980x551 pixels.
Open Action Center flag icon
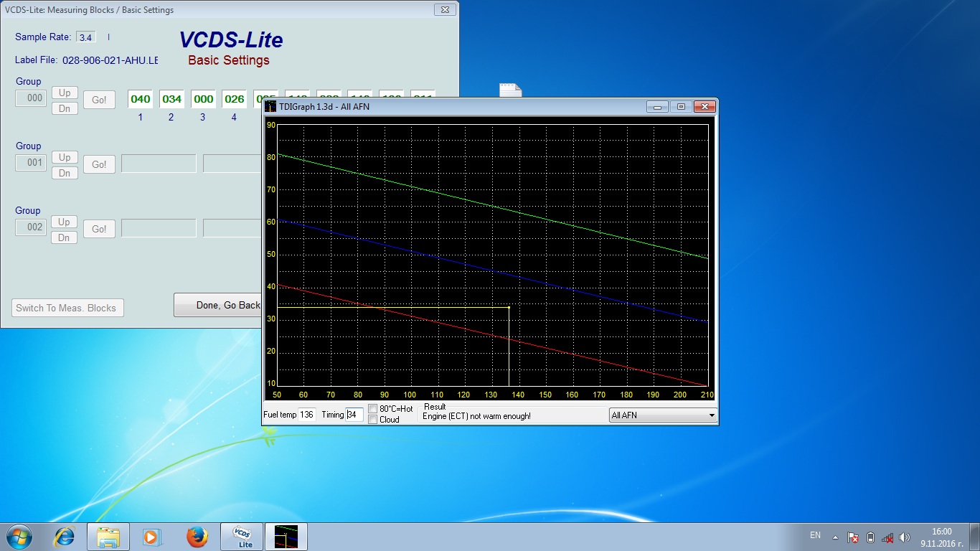point(853,537)
